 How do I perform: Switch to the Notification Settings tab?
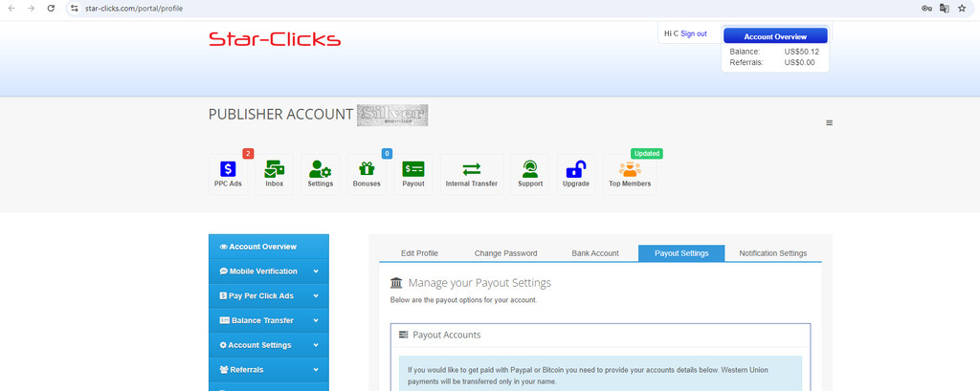773,253
